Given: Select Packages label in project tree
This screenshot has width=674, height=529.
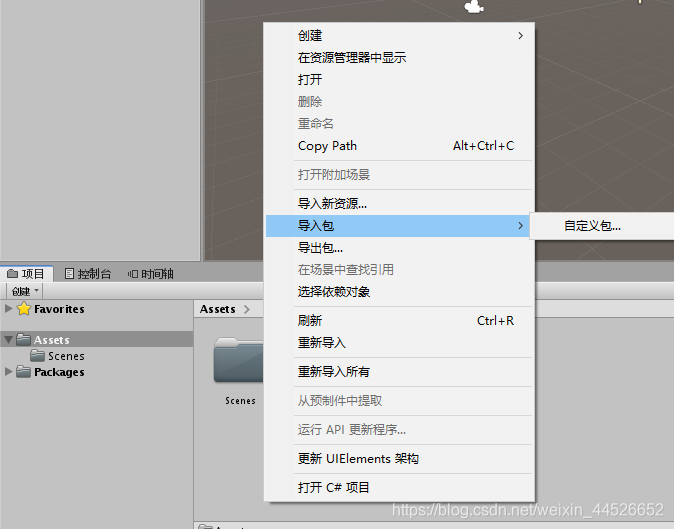Looking at the screenshot, I should (x=59, y=372).
